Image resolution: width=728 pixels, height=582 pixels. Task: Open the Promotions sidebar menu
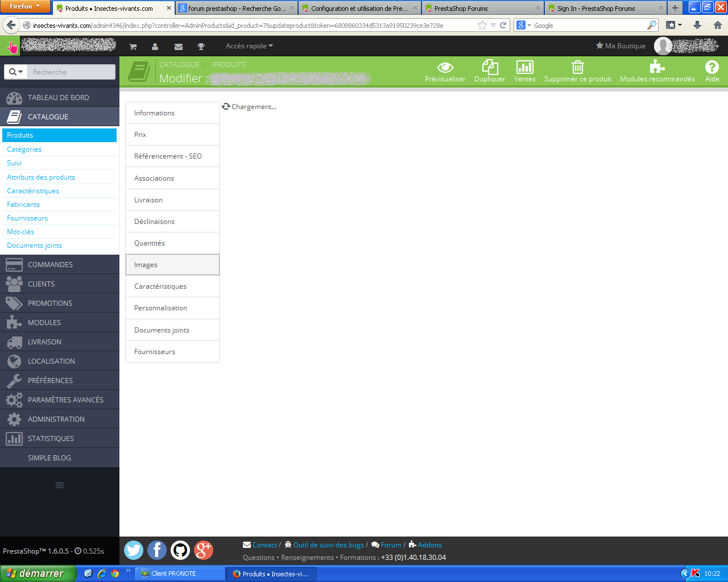tap(60, 304)
